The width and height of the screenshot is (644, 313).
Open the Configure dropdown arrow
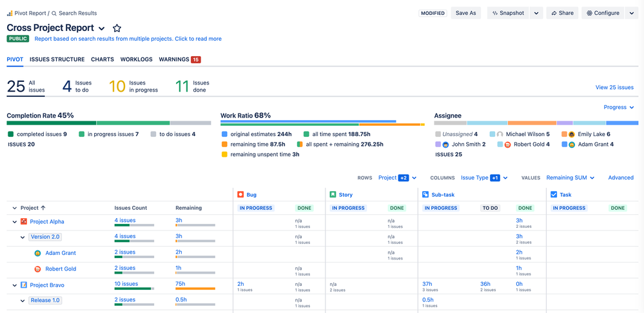click(x=632, y=13)
